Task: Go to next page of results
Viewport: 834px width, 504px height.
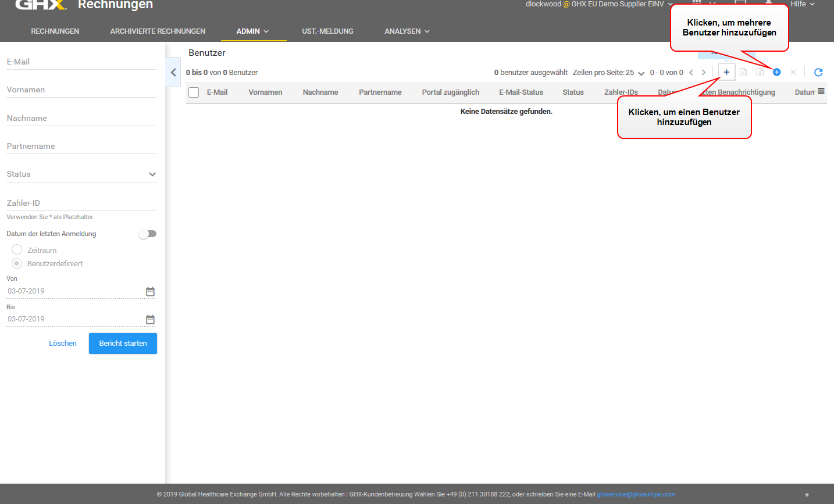Action: pos(704,73)
